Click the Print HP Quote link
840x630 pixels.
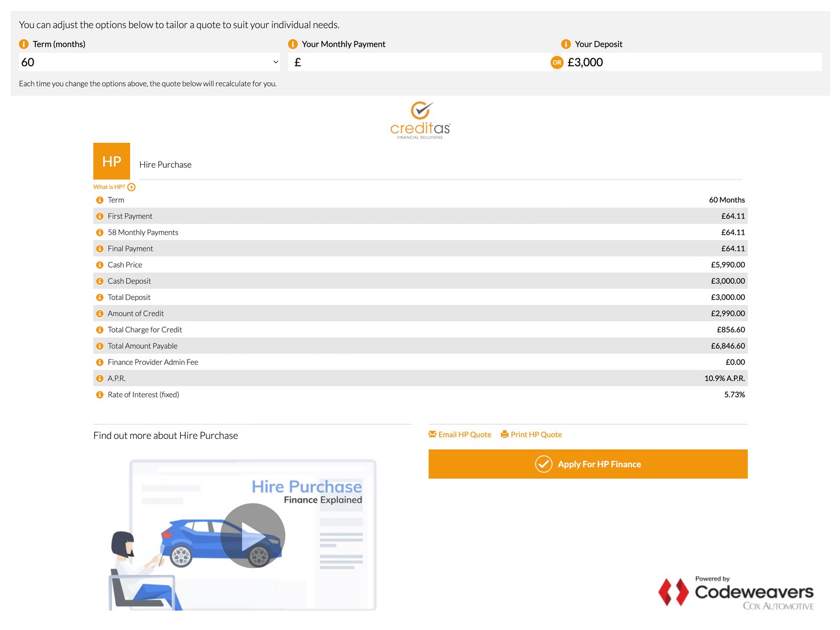click(531, 435)
